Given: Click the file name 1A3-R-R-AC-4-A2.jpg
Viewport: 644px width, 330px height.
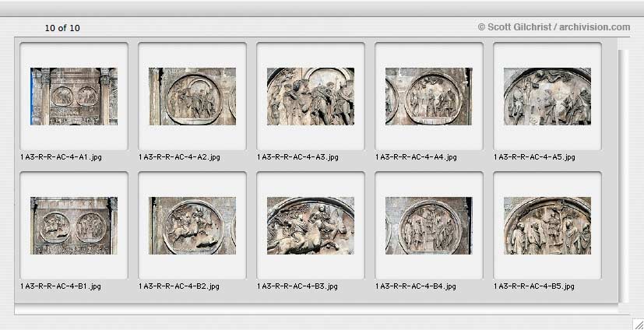Looking at the screenshot, I should pyautogui.click(x=179, y=157).
